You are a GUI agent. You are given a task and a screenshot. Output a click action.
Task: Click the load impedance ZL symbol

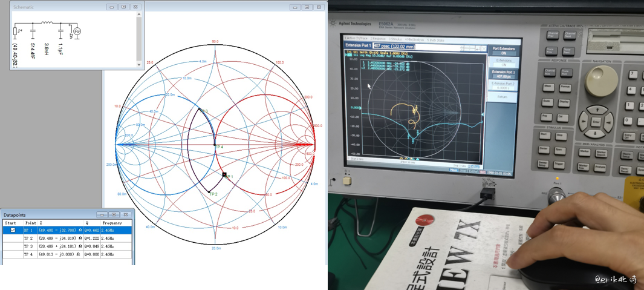pos(16,30)
